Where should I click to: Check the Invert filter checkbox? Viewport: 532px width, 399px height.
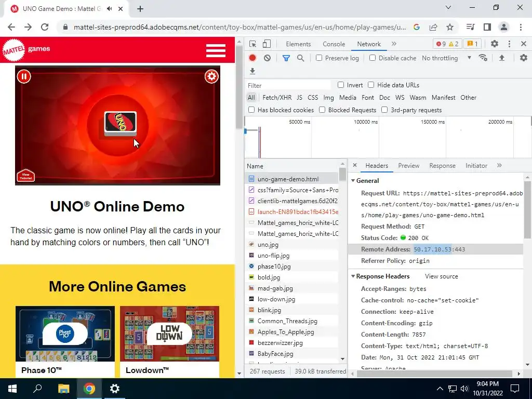pos(341,85)
